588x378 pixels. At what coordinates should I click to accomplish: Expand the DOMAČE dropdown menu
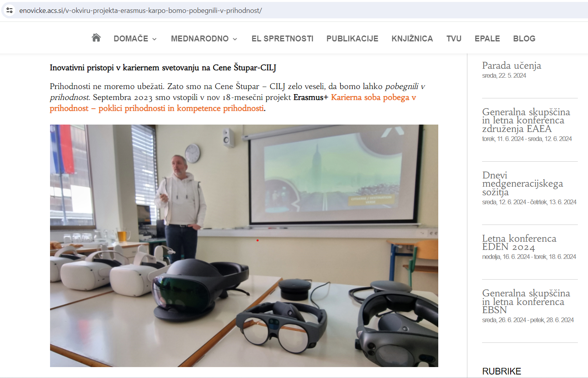tap(131, 39)
